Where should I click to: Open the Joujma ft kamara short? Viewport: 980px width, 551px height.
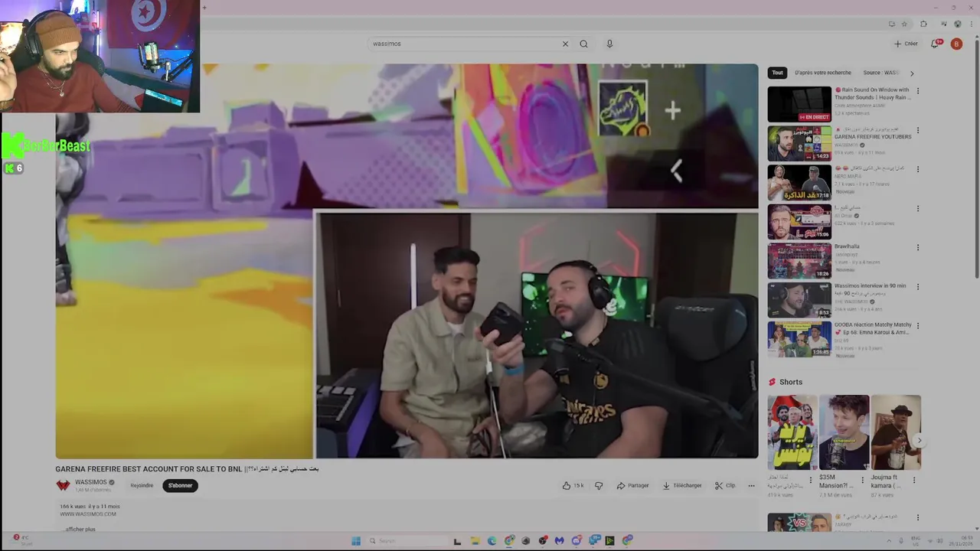[896, 432]
